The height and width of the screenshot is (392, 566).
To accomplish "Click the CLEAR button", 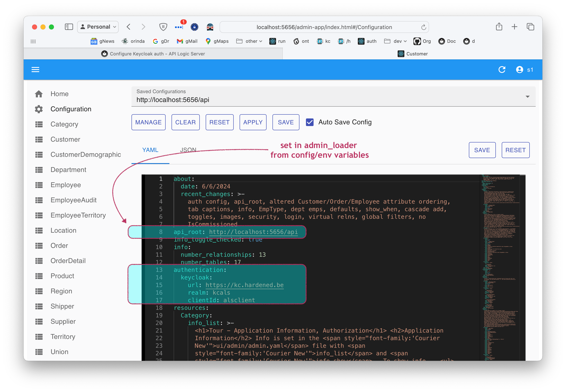I will (x=185, y=122).
